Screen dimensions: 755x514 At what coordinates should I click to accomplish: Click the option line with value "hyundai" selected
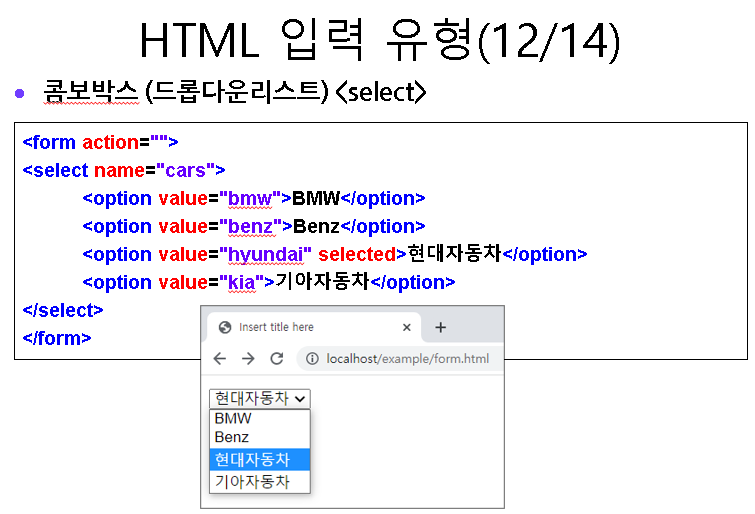335,254
